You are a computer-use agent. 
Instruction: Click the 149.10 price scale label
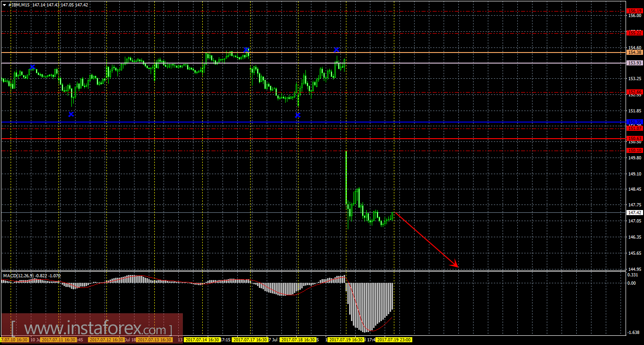(x=635, y=174)
